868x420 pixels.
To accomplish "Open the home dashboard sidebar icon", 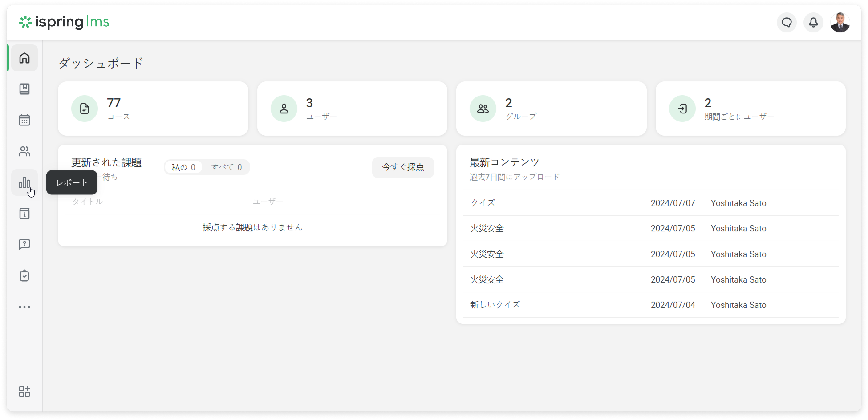I will coord(24,58).
